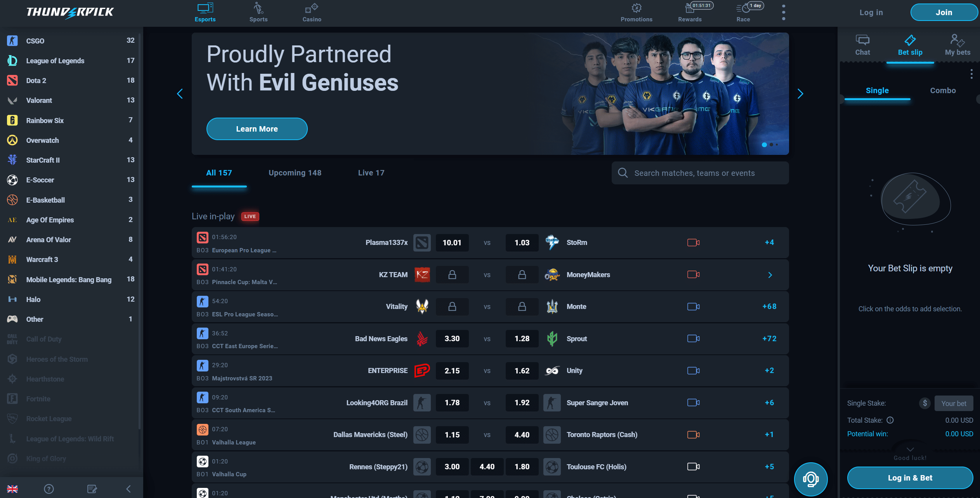Click the Join button
Image resolution: width=980 pixels, height=498 pixels.
(944, 12)
